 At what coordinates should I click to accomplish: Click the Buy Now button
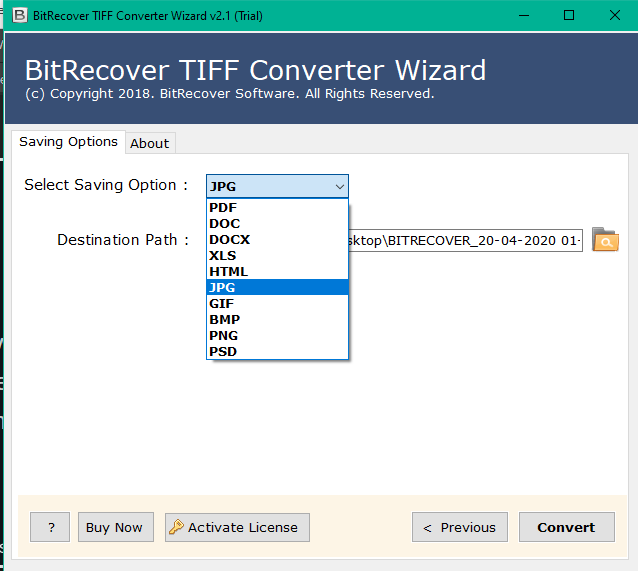[x=115, y=527]
